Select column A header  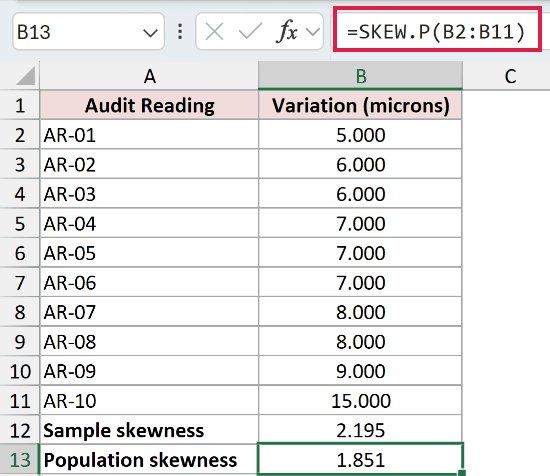coord(149,76)
